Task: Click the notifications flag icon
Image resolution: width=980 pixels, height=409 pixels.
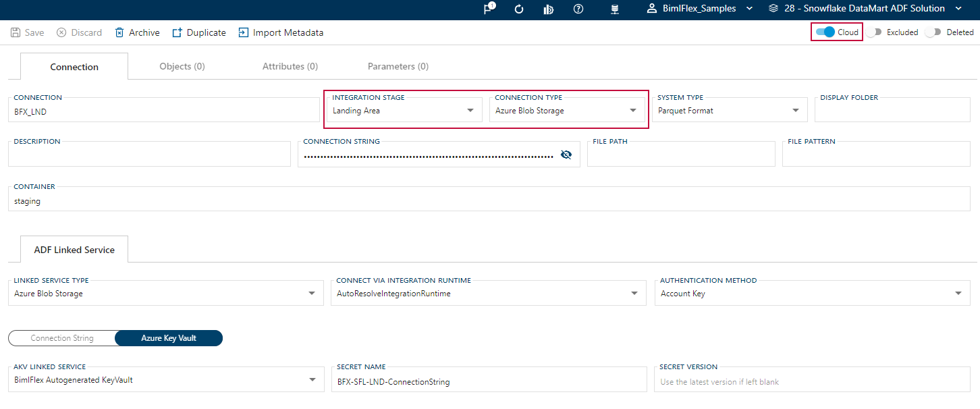Action: [x=489, y=9]
